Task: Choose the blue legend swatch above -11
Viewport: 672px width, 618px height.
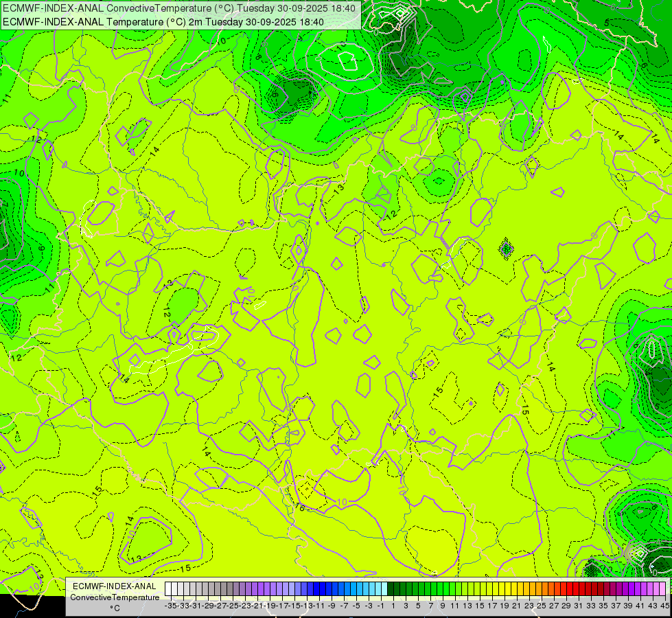Action: pos(316,589)
